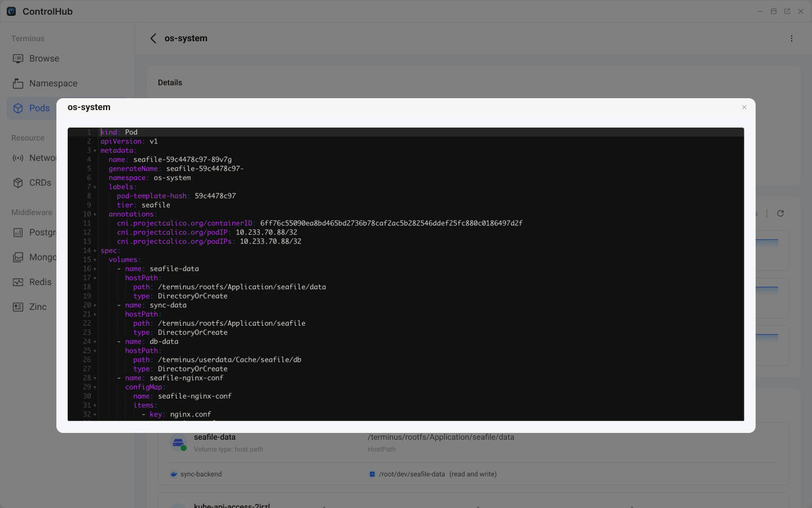Image resolution: width=812 pixels, height=508 pixels.
Task: Click the Postgres chart icon
Action: 18,233
